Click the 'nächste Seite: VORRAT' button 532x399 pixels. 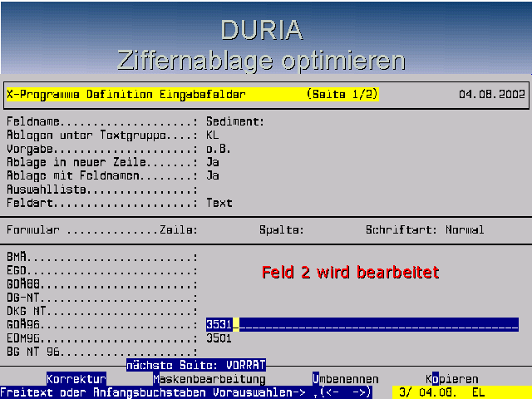[x=196, y=365]
